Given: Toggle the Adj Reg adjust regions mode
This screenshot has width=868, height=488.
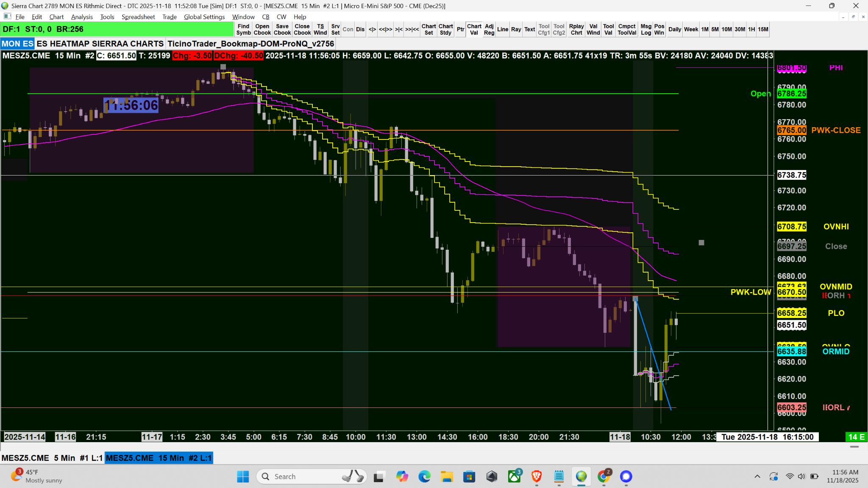Looking at the screenshot, I should [x=489, y=29].
